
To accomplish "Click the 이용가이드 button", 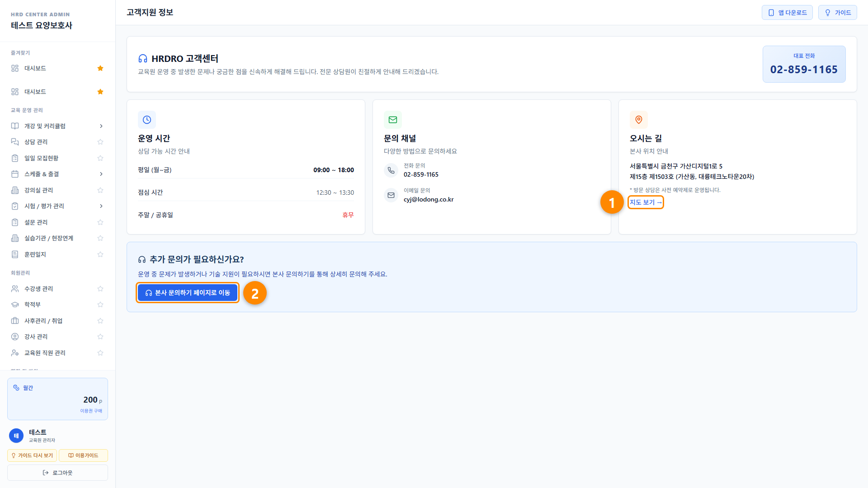I will [x=83, y=455].
